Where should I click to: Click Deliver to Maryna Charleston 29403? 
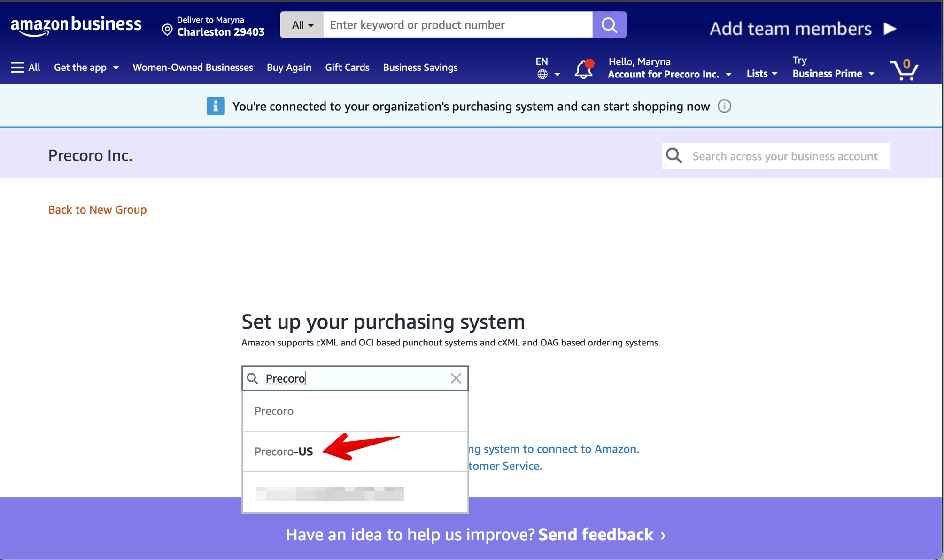coord(213,26)
